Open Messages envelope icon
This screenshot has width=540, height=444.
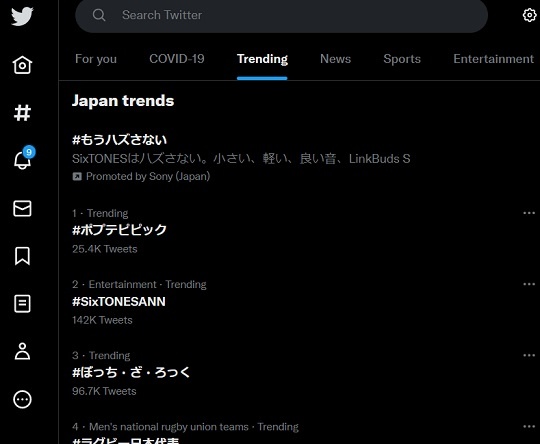click(x=22, y=208)
